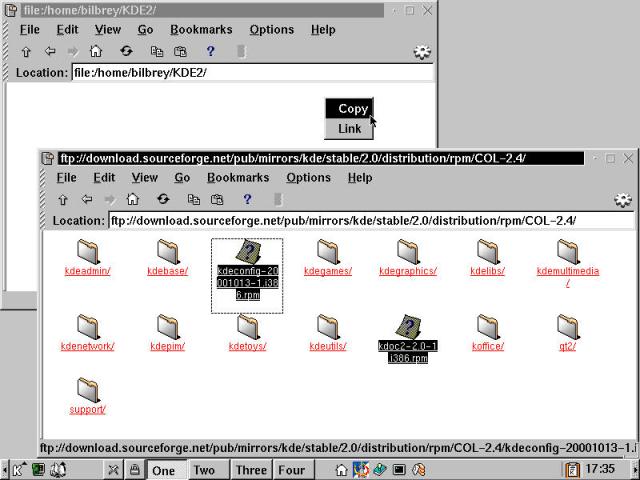Select the kdeconfig-20001013-1.i386.rpm file icon
The height and width of the screenshot is (480, 640).
(247, 252)
